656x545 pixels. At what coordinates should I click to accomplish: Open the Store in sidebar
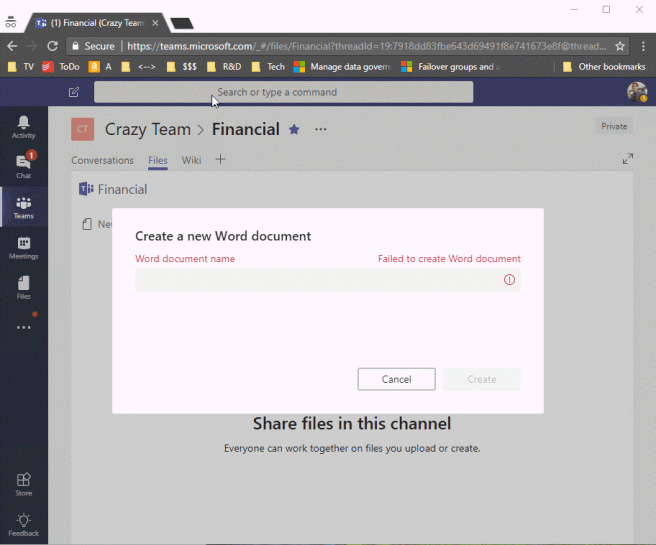coord(23,485)
